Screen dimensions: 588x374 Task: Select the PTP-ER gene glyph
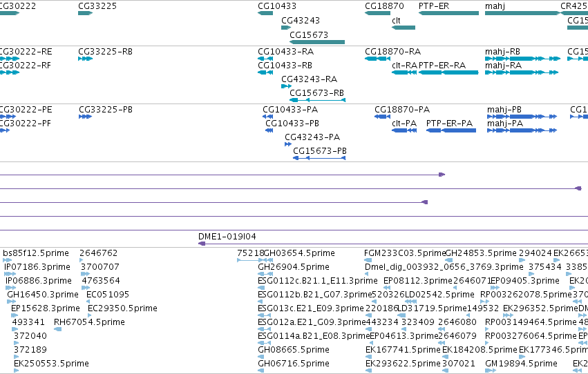448,13
